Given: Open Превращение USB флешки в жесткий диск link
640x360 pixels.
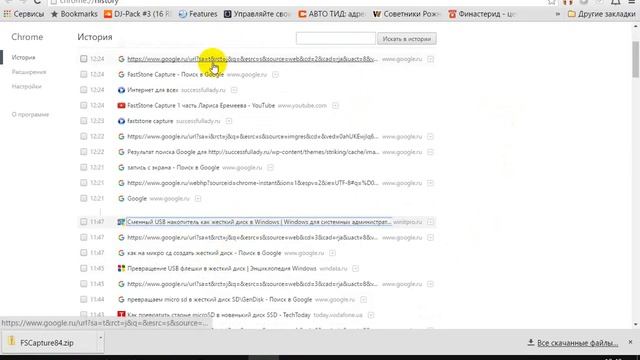Looking at the screenshot, I should 222,269.
